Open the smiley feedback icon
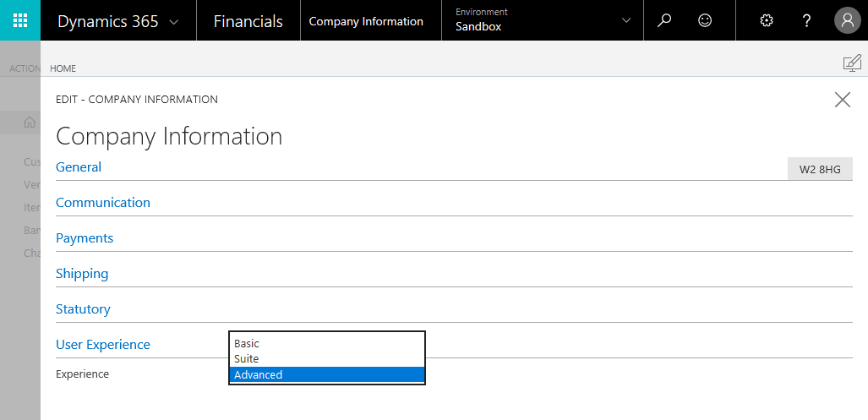Screen dimensions: 868x420 (705, 20)
